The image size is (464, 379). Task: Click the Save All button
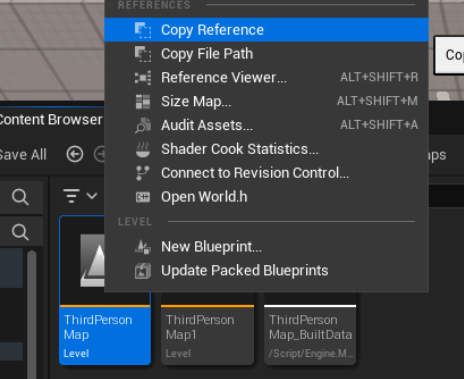coord(23,155)
